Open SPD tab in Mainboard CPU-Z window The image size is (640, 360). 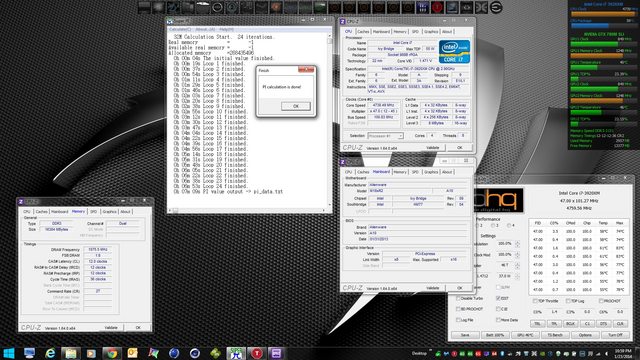pos(415,172)
